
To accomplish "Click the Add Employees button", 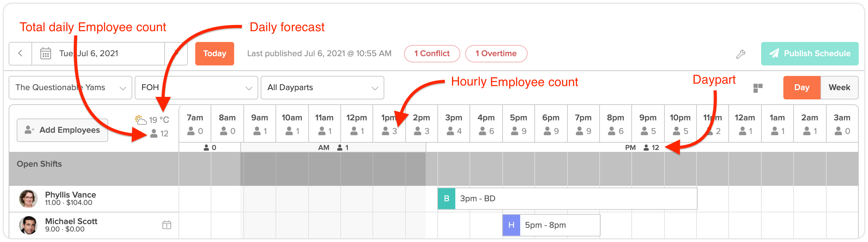I will click(62, 130).
